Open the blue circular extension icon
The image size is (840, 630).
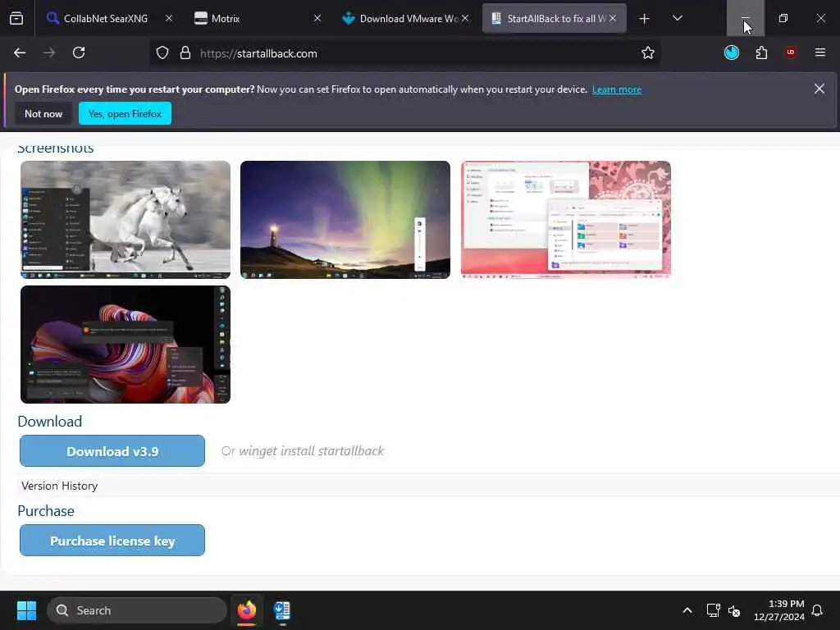(x=731, y=52)
